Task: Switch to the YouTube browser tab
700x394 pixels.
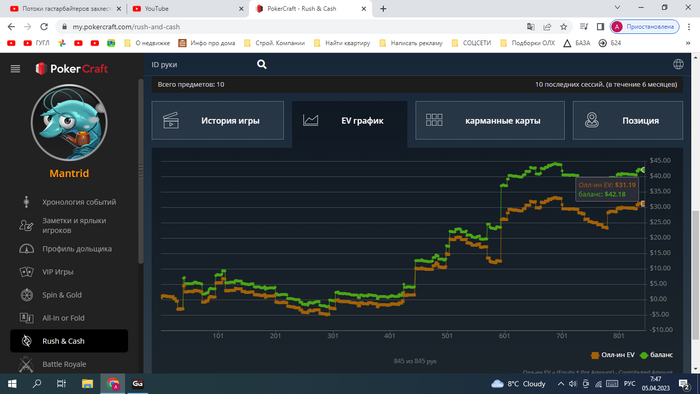Action: tap(188, 8)
